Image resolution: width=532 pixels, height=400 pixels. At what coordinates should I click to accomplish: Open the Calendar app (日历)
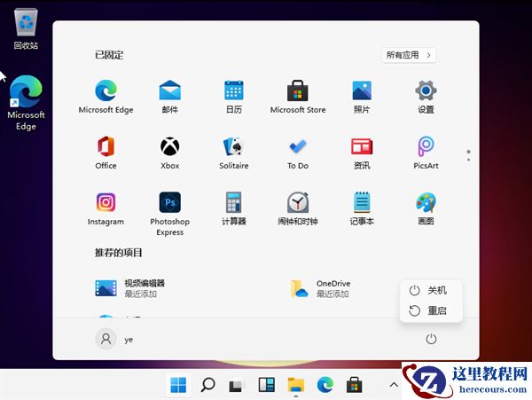coord(234,97)
